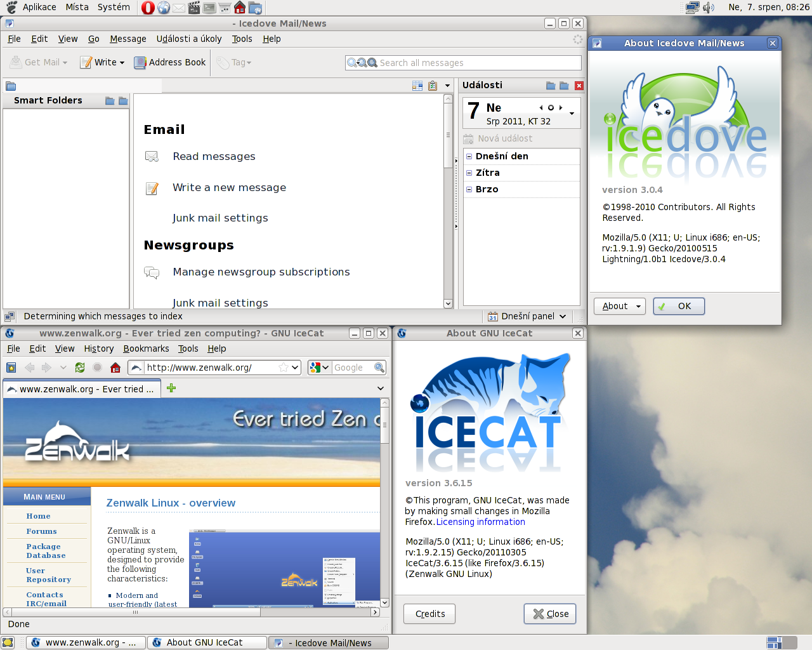Click the IceCat page horizontal scrollbar

click(x=192, y=613)
